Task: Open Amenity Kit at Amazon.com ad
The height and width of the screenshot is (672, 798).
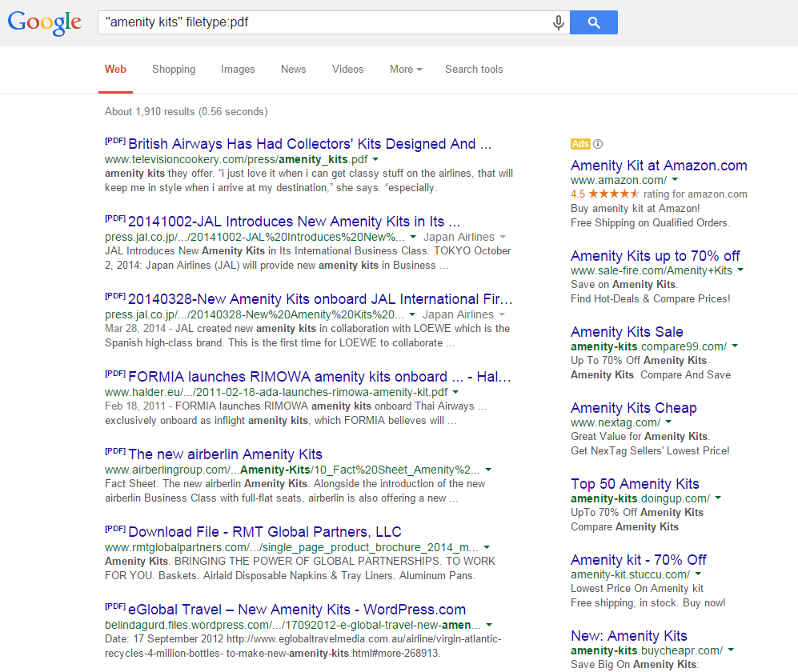Action: tap(659, 166)
